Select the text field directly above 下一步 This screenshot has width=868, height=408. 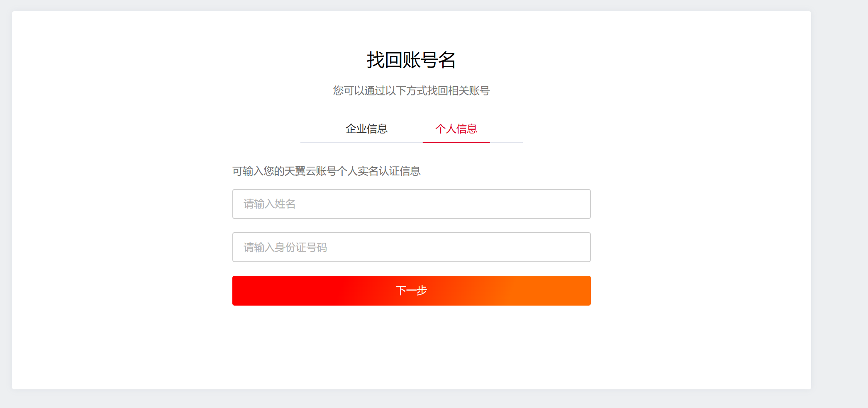(x=411, y=247)
